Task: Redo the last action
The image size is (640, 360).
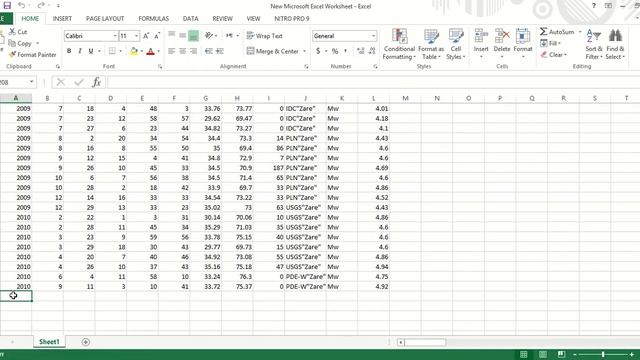Action: tap(40, 5)
